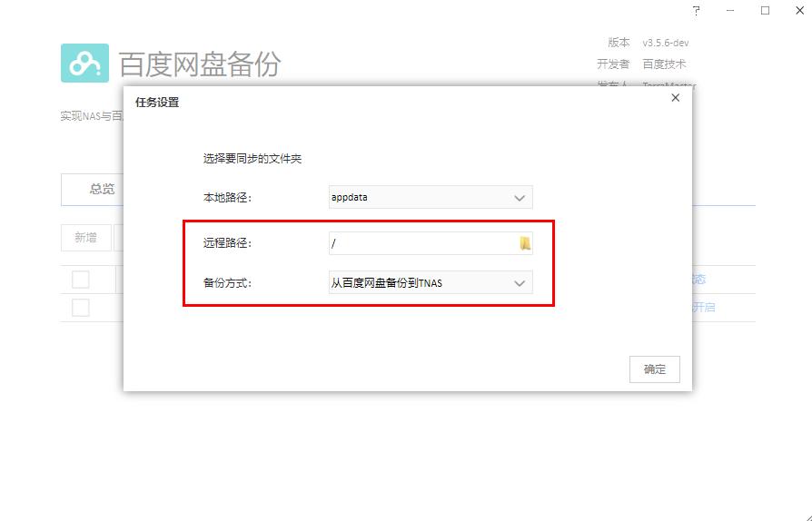Click the 任务设置 dialog title

pyautogui.click(x=157, y=103)
